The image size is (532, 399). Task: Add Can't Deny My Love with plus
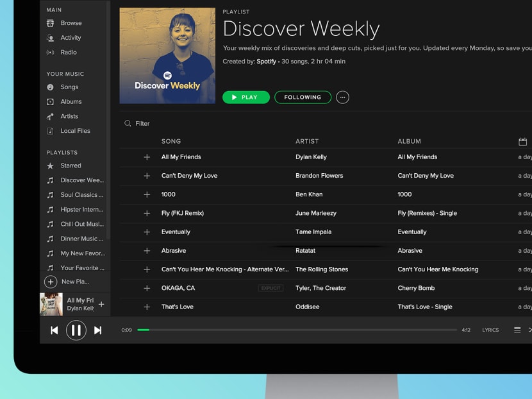147,176
